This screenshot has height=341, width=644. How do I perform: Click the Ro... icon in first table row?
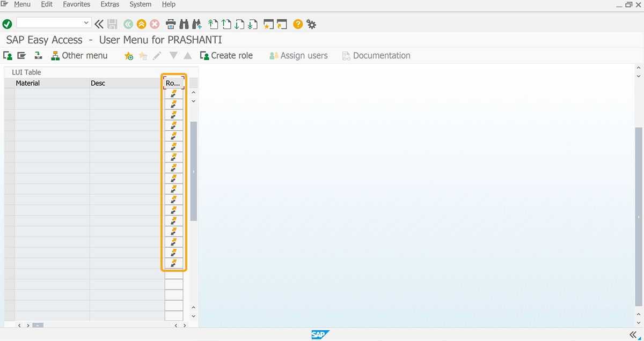(174, 93)
